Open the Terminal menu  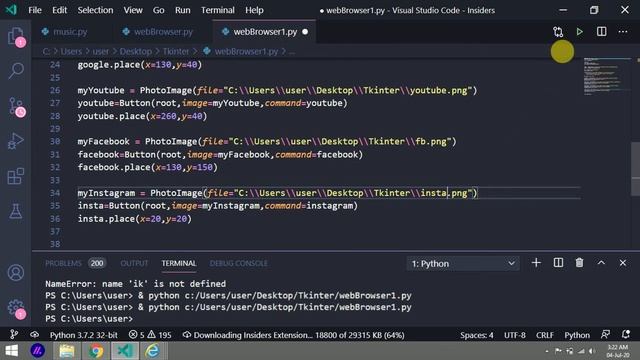point(218,10)
